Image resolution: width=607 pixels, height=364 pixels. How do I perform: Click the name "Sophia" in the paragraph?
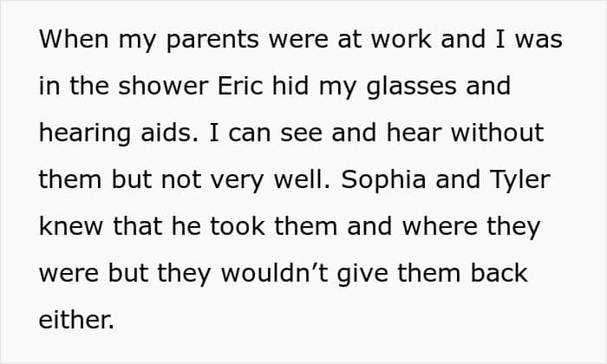(x=383, y=181)
